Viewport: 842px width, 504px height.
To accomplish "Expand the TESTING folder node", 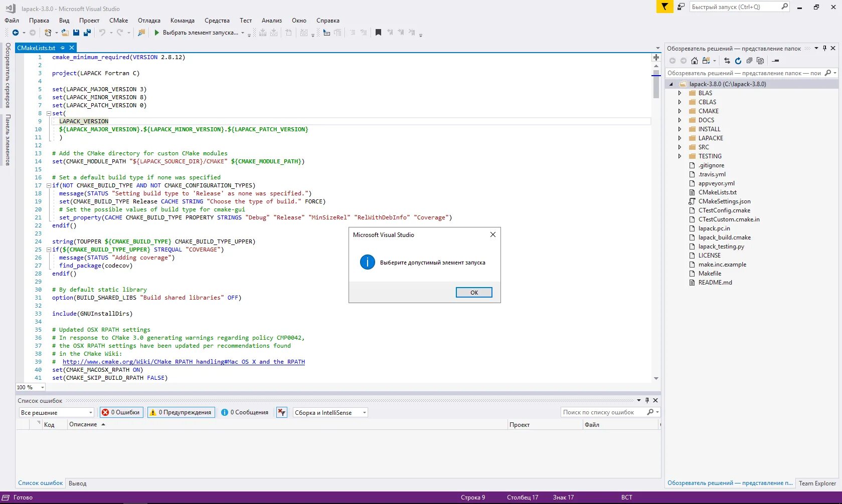I will (680, 156).
